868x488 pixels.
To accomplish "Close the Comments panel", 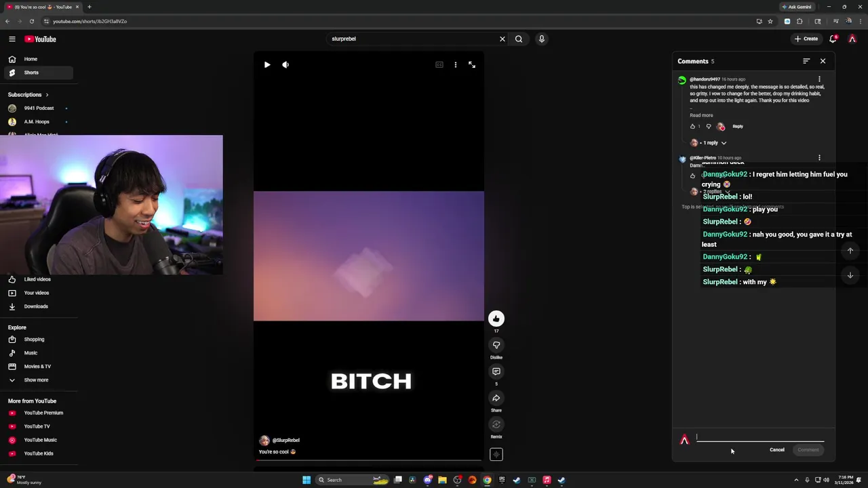I will (x=823, y=61).
